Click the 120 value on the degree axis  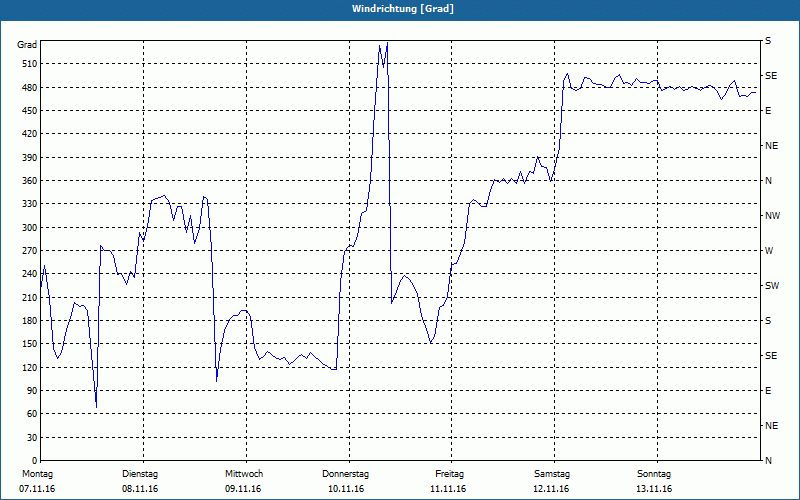[30, 367]
